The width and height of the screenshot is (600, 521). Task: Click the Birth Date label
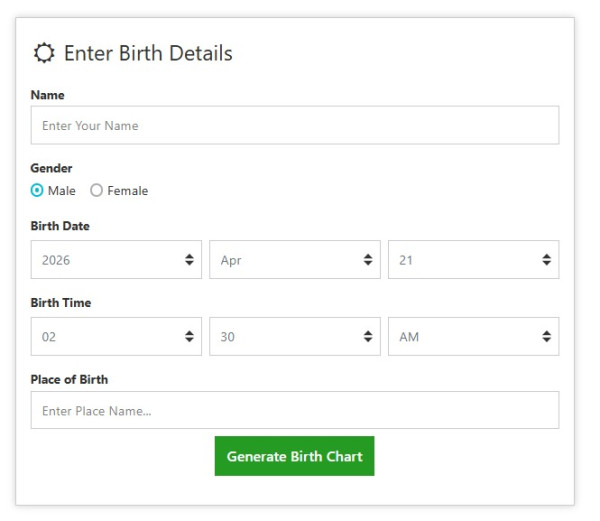click(x=60, y=226)
